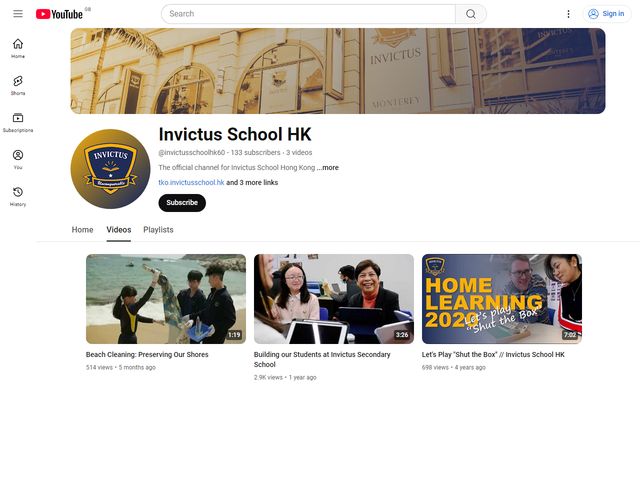640x480 pixels.
Task: Click inside the Search field
Action: click(x=310, y=14)
